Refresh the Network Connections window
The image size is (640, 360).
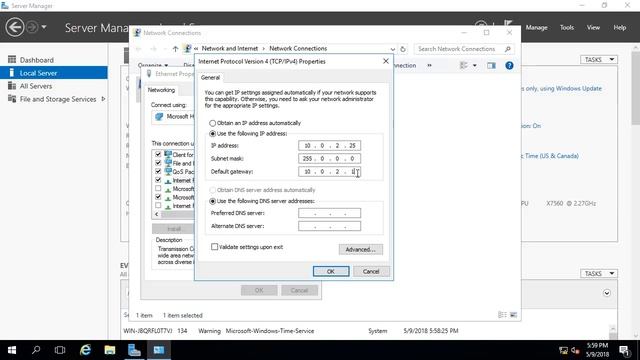tap(403, 49)
